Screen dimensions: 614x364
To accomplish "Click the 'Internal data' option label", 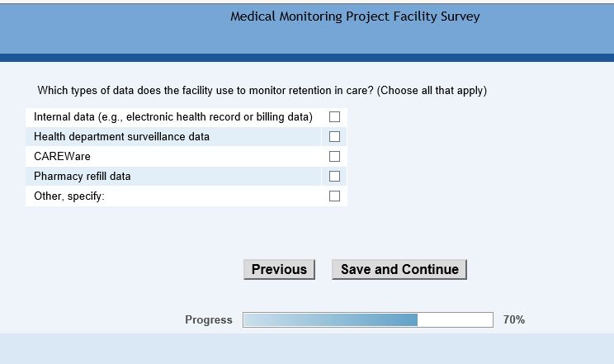I will point(172,117).
